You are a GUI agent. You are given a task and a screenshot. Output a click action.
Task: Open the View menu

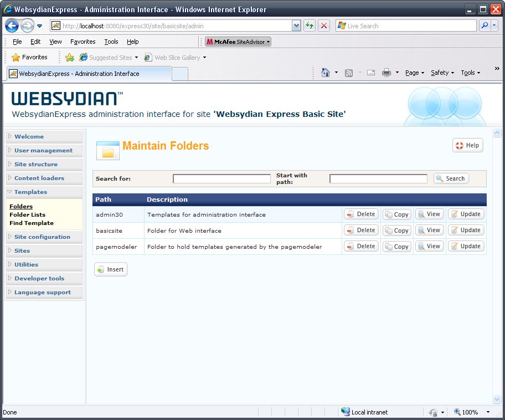[x=55, y=42]
